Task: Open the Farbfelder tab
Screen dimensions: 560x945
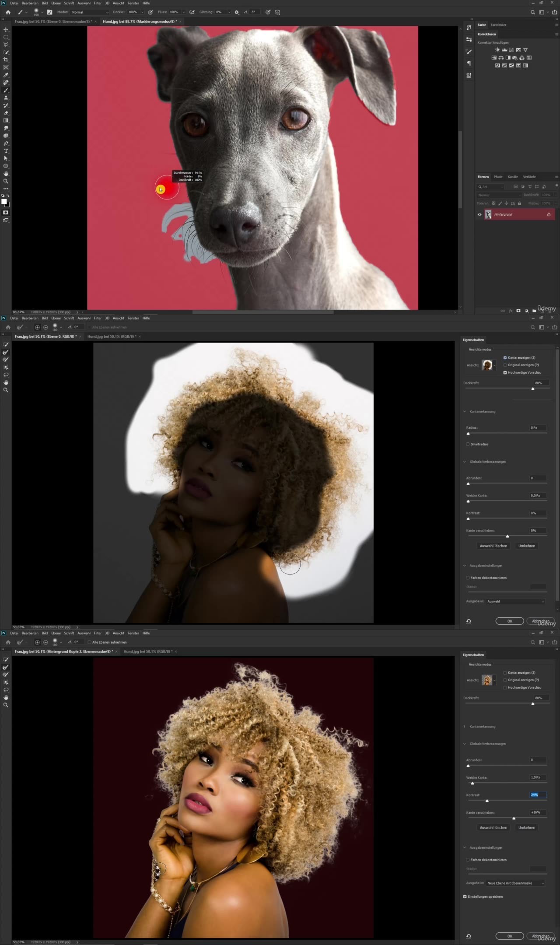Action: pos(498,25)
